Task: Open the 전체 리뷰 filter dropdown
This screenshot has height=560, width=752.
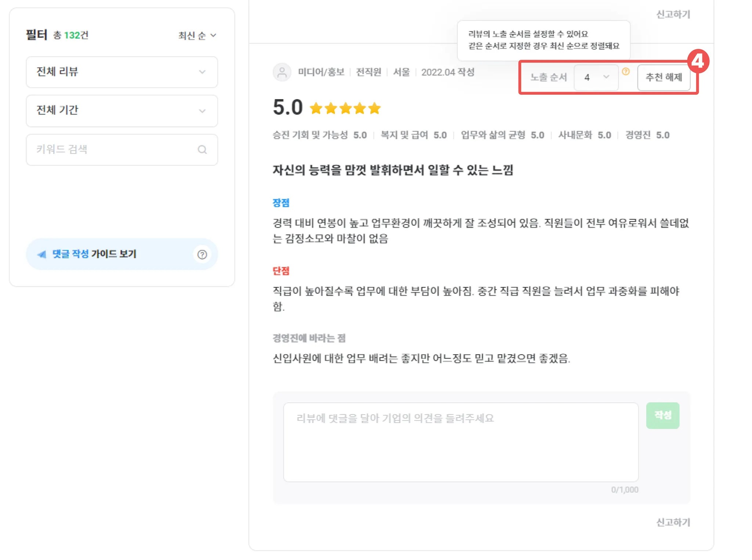Action: [122, 72]
